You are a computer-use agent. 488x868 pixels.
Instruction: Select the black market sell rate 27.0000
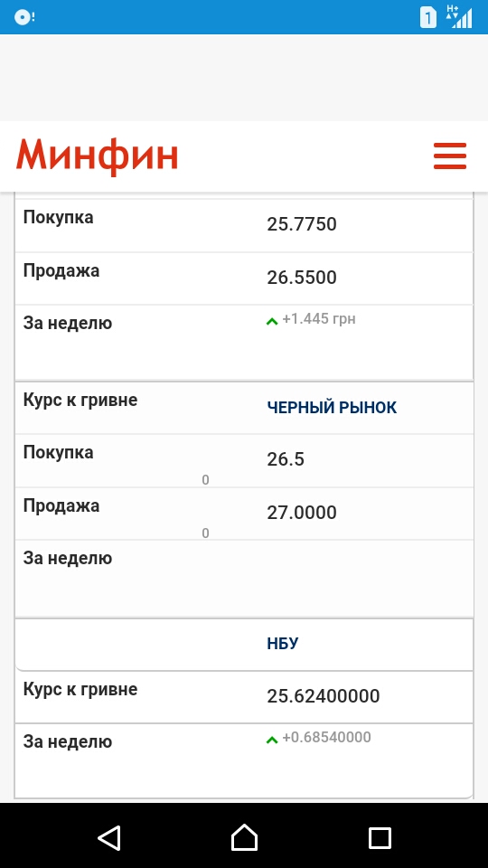(x=302, y=513)
